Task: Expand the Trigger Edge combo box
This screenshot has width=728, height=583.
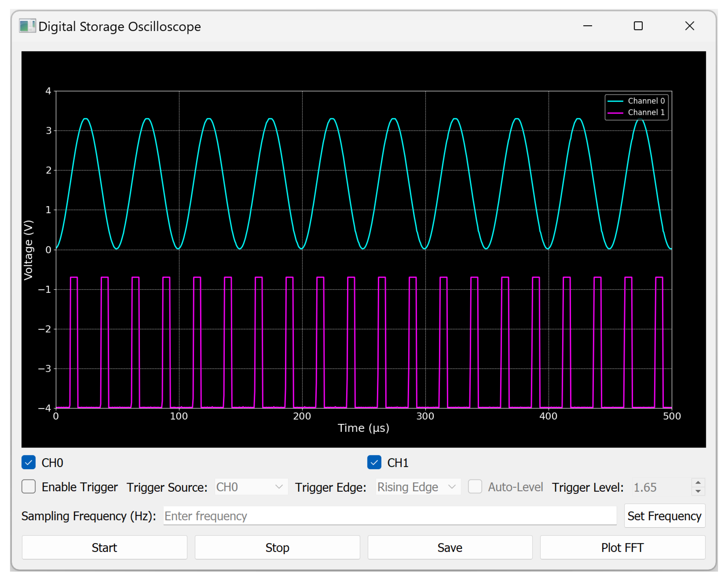Action: (418, 487)
